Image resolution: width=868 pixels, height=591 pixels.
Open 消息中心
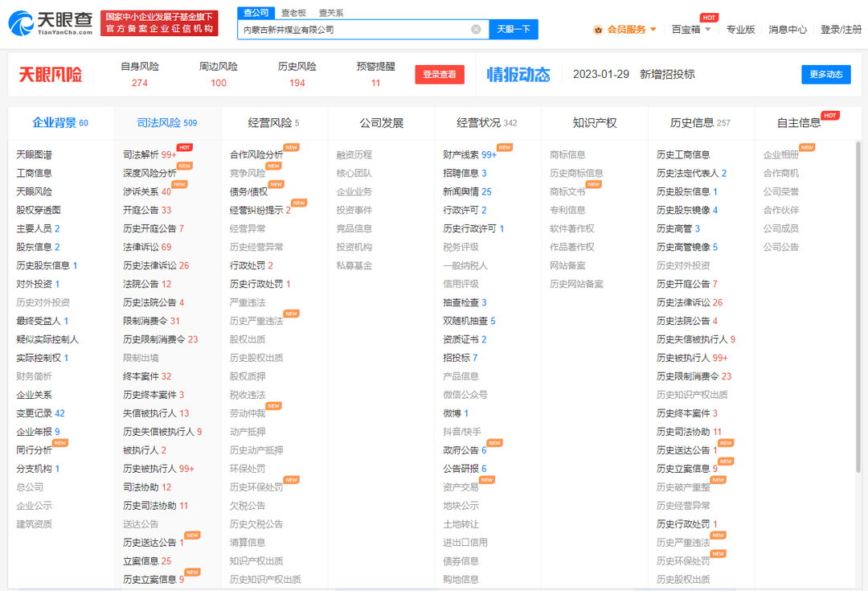(x=788, y=27)
